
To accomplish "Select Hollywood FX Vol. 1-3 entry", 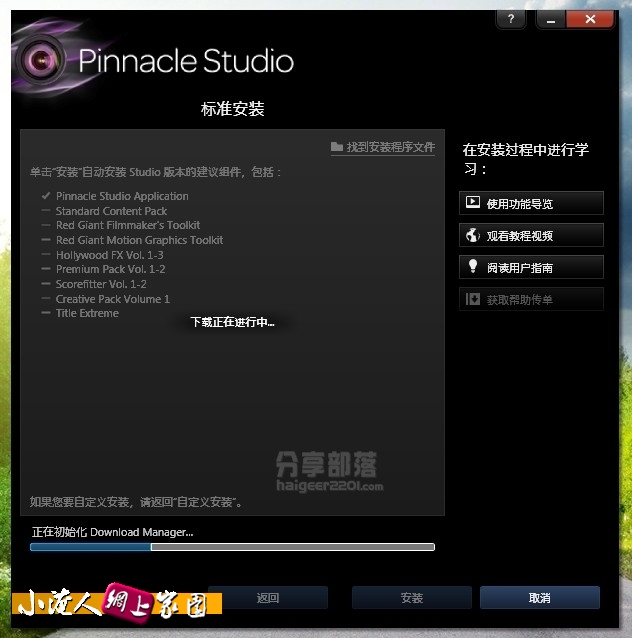I will point(109,255).
